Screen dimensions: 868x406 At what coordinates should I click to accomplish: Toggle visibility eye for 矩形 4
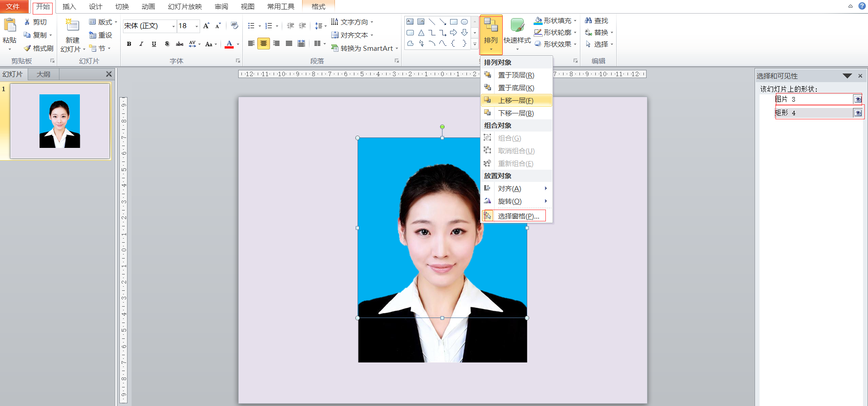[x=858, y=113]
